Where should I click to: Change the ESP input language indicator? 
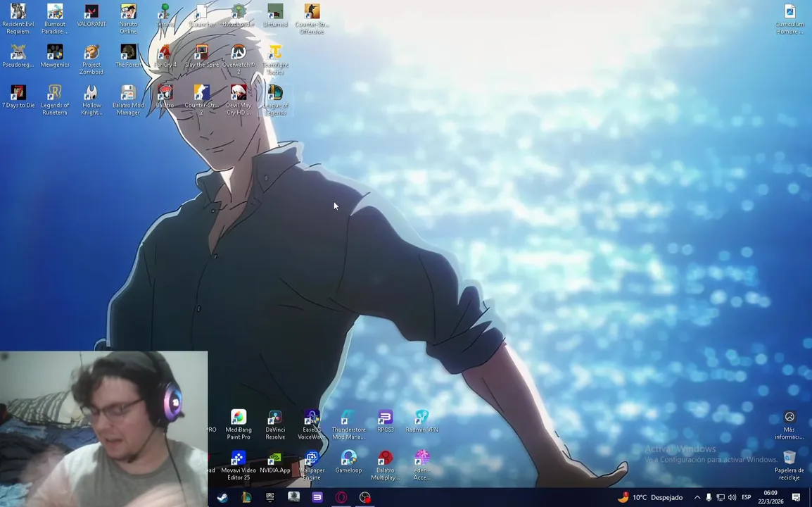[747, 497]
